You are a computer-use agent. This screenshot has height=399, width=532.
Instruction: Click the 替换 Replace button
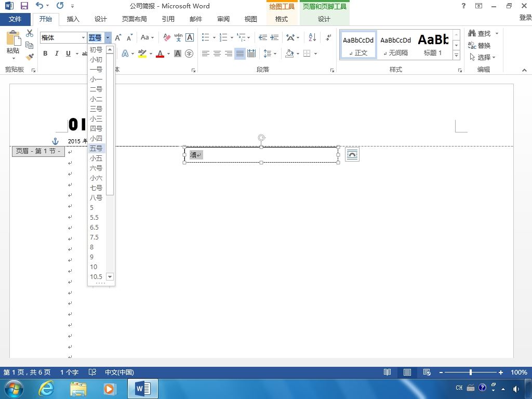(480, 45)
